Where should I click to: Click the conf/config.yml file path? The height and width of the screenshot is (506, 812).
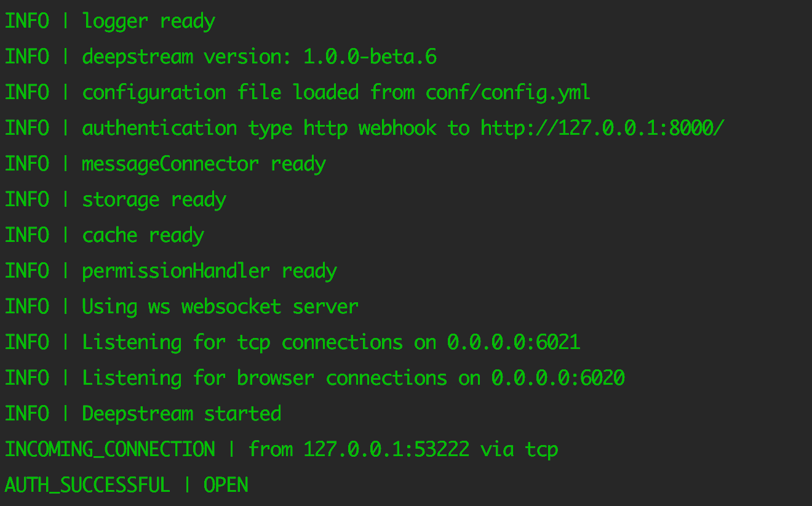[508, 93]
